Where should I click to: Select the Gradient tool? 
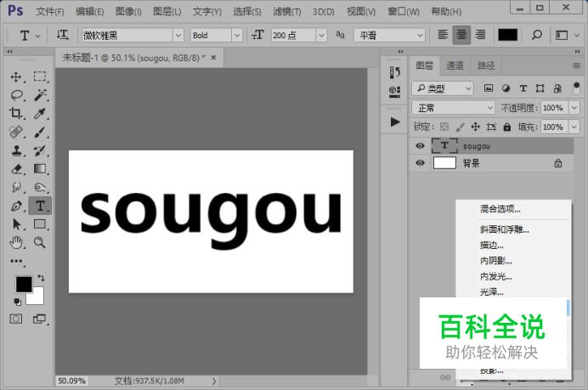click(40, 169)
